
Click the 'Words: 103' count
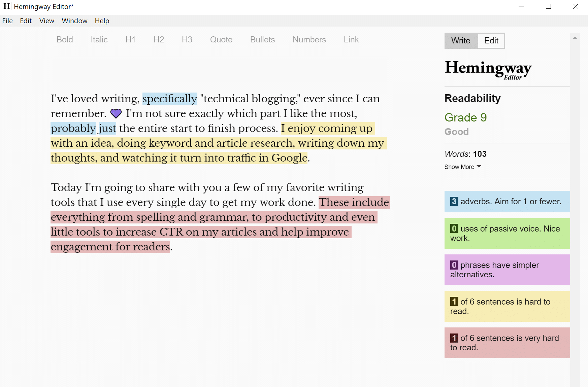465,154
